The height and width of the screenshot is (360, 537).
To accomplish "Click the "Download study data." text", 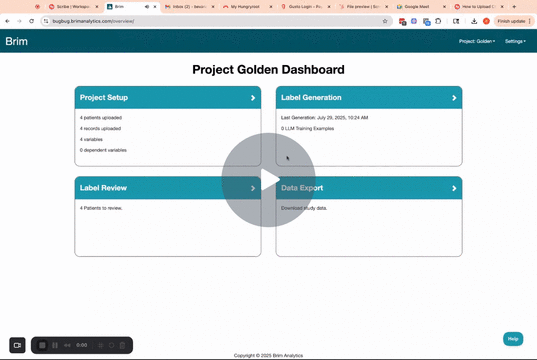I will (x=304, y=208).
